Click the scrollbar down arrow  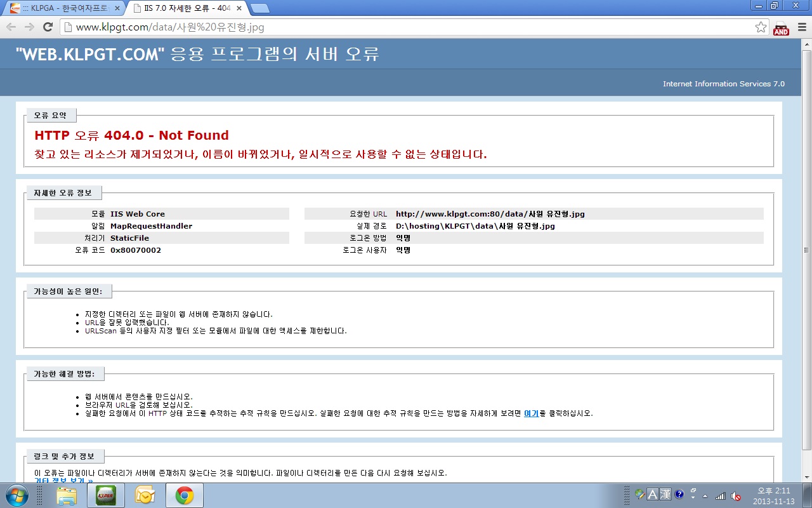click(807, 478)
